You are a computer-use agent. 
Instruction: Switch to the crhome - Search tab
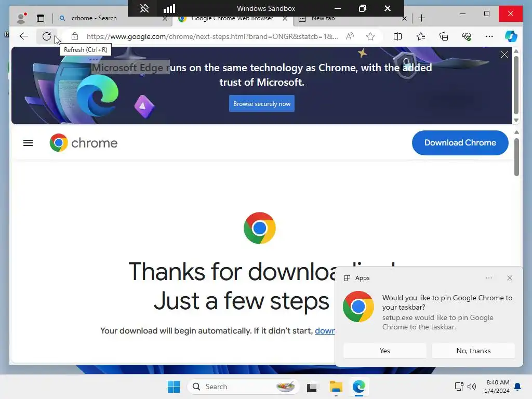(x=94, y=18)
